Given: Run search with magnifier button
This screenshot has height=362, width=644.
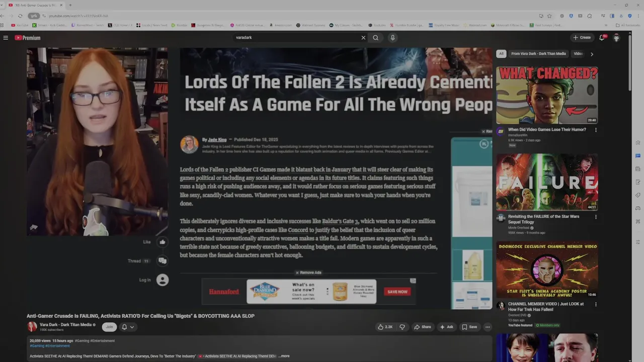Looking at the screenshot, I should point(375,38).
